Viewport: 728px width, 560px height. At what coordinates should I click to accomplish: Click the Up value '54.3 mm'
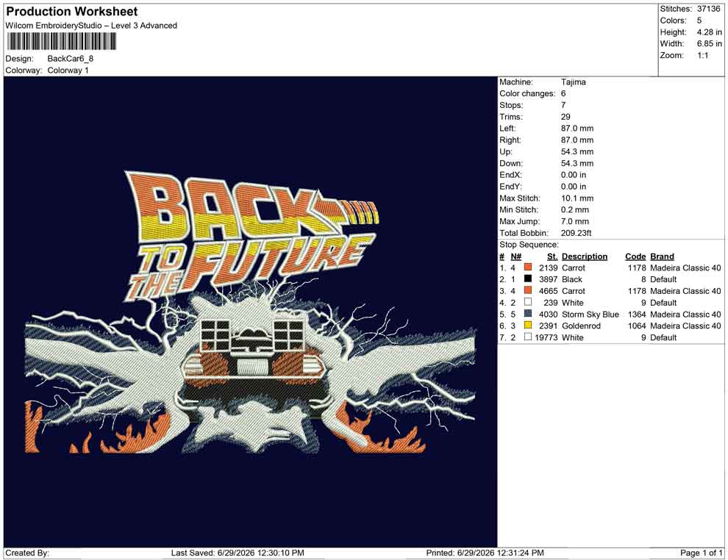pyautogui.click(x=577, y=151)
